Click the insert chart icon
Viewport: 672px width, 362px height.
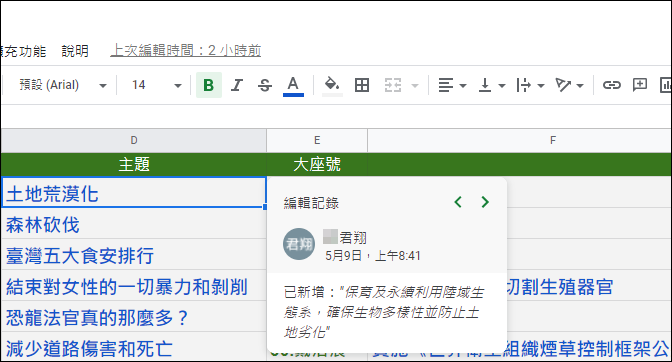click(666, 85)
